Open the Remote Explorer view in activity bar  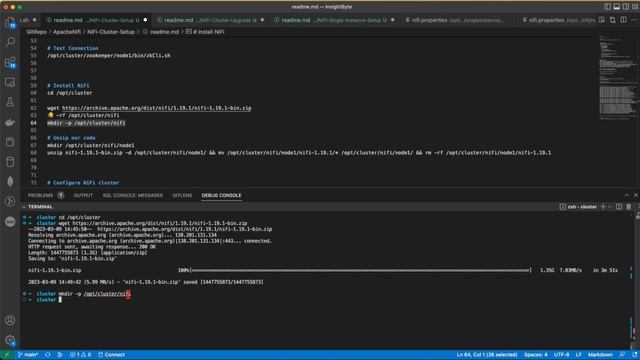[10, 82]
